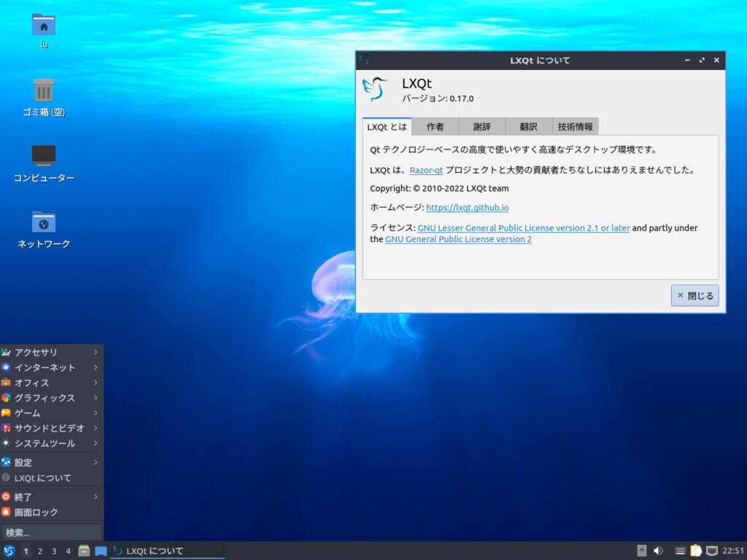Viewport: 747px width, 560px height.
Task: Click the 閉じる button
Action: [x=694, y=295]
